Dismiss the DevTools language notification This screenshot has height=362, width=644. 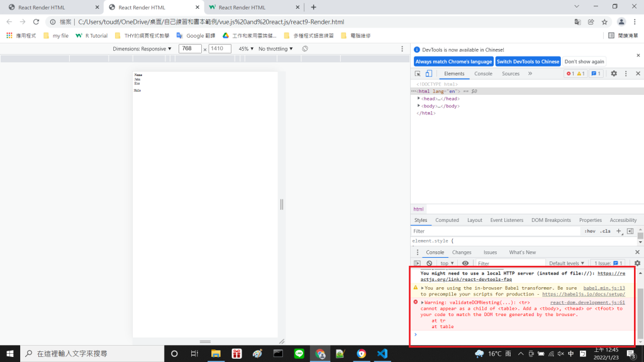click(x=638, y=55)
